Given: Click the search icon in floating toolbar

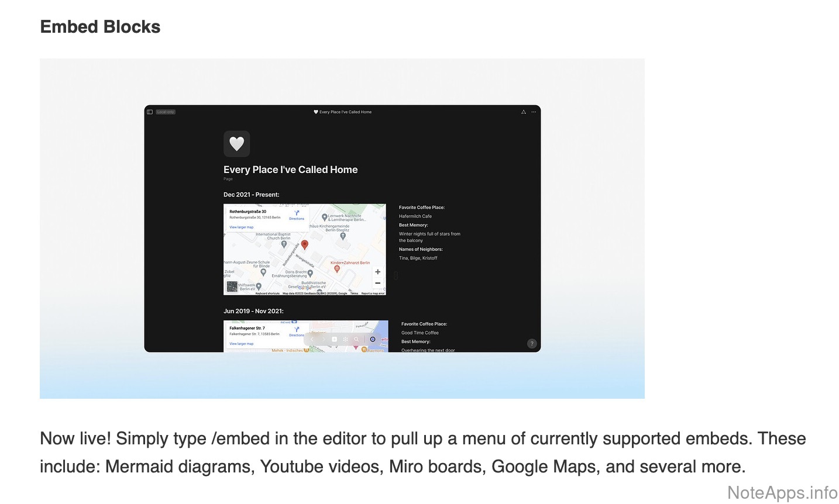Looking at the screenshot, I should pyautogui.click(x=356, y=339).
